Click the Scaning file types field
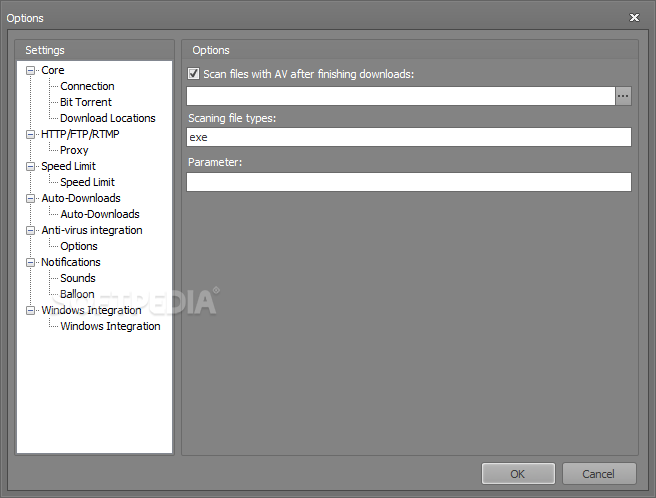The width and height of the screenshot is (656, 498). (409, 137)
